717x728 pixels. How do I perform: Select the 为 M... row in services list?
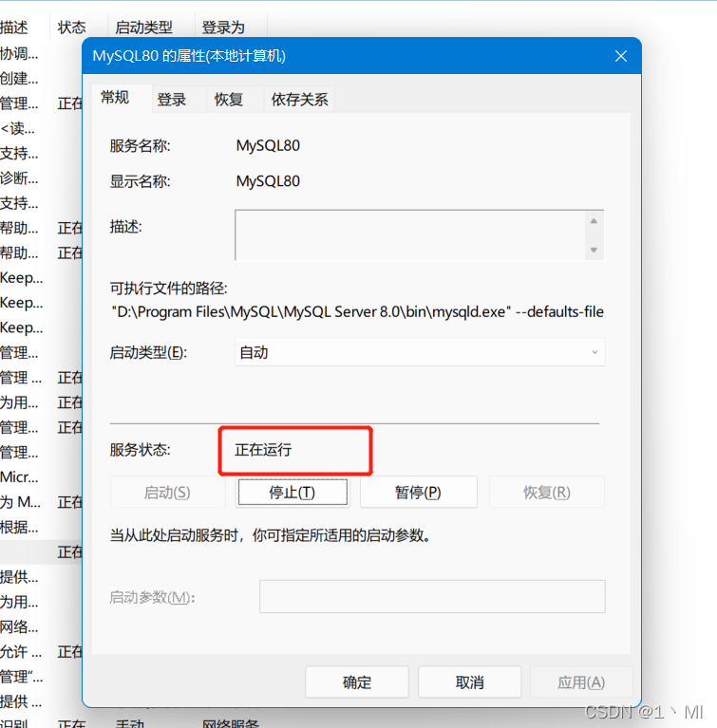tap(21, 502)
